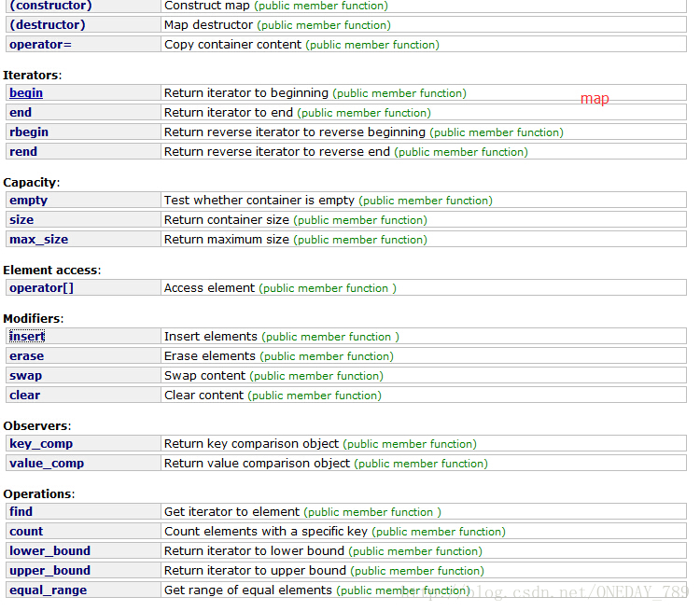Open the operator[] element access link

pos(41,288)
